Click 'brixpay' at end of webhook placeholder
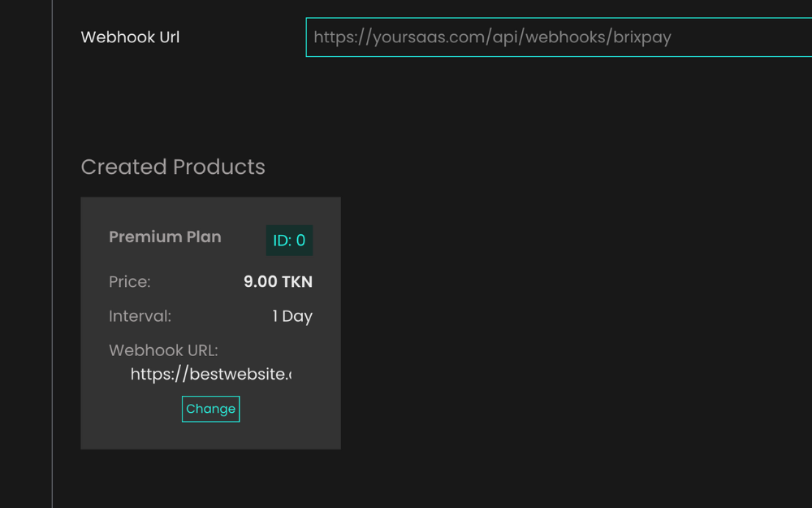Viewport: 812px width, 508px height. pos(642,37)
